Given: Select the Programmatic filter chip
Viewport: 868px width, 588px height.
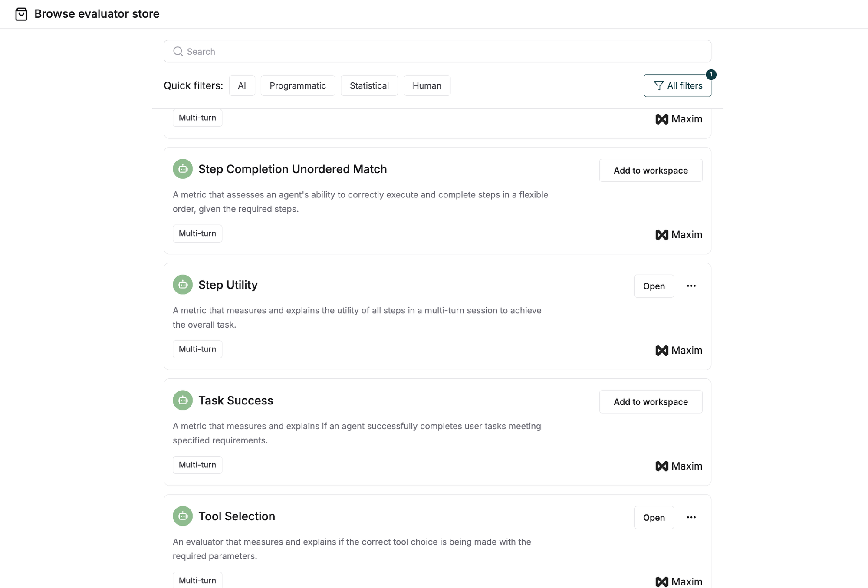Looking at the screenshot, I should click(298, 85).
